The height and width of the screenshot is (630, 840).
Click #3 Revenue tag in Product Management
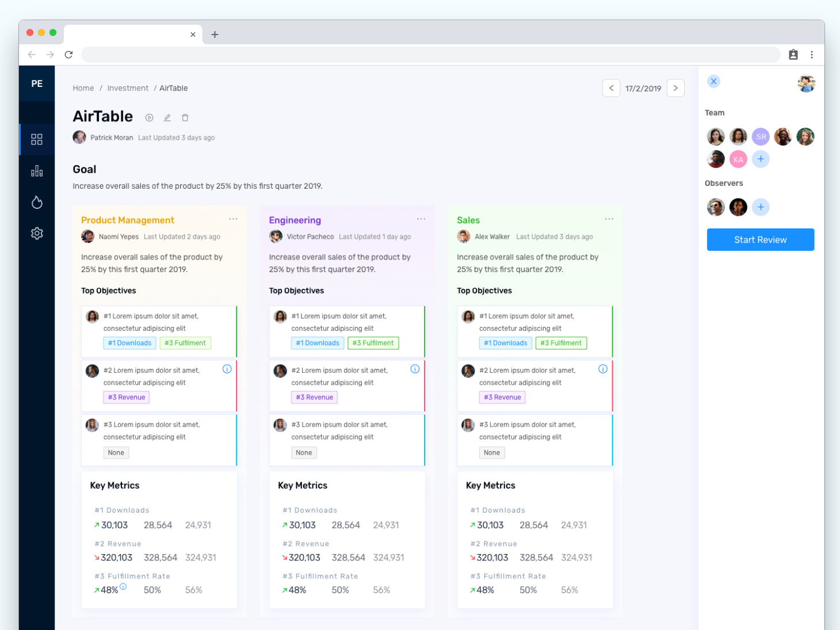click(x=127, y=397)
